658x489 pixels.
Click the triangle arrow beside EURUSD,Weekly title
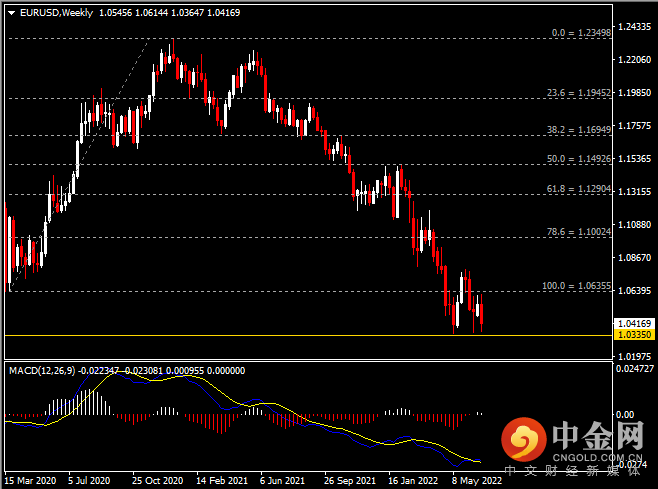coord(10,13)
